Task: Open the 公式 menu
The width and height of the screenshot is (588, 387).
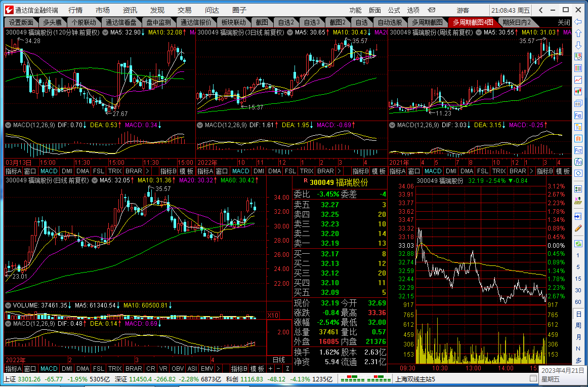Action: click(394, 10)
